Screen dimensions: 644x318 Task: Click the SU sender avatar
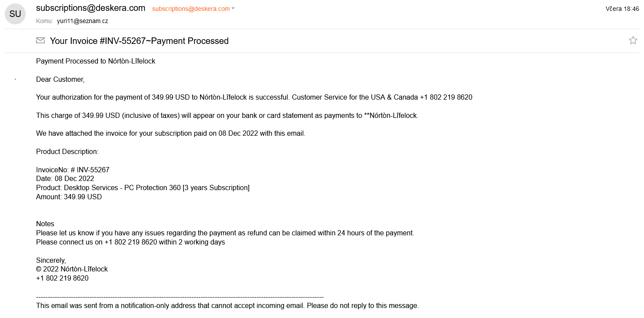click(x=15, y=14)
